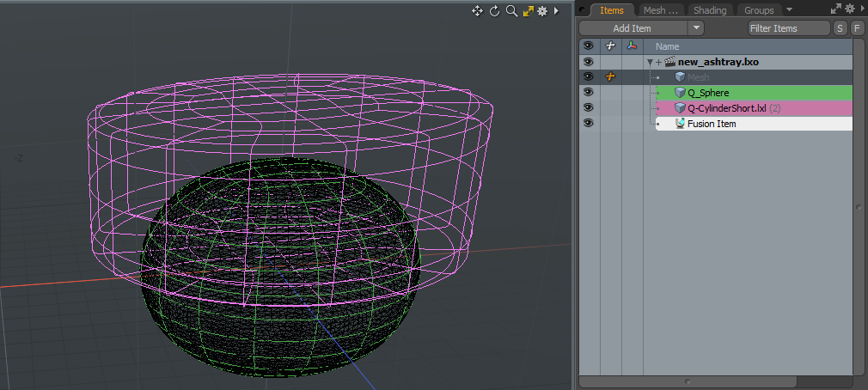Toggle visibility of Q-CylinderShort.lxl

pos(588,108)
